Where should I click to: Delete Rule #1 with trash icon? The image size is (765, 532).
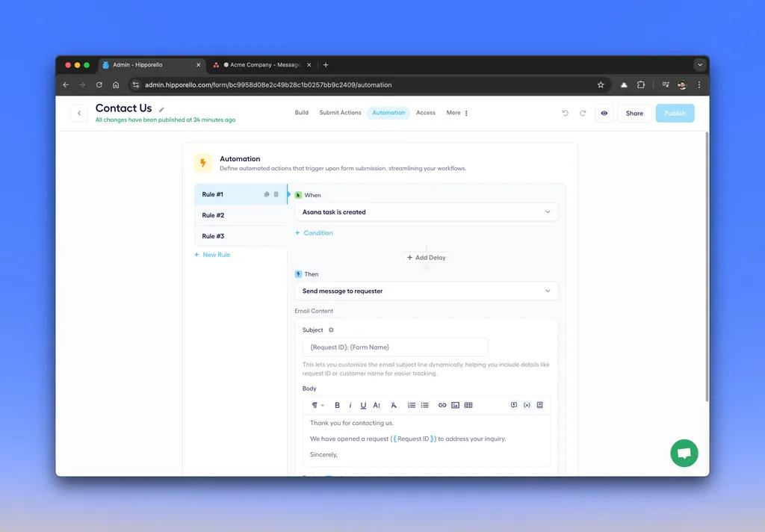coord(276,194)
